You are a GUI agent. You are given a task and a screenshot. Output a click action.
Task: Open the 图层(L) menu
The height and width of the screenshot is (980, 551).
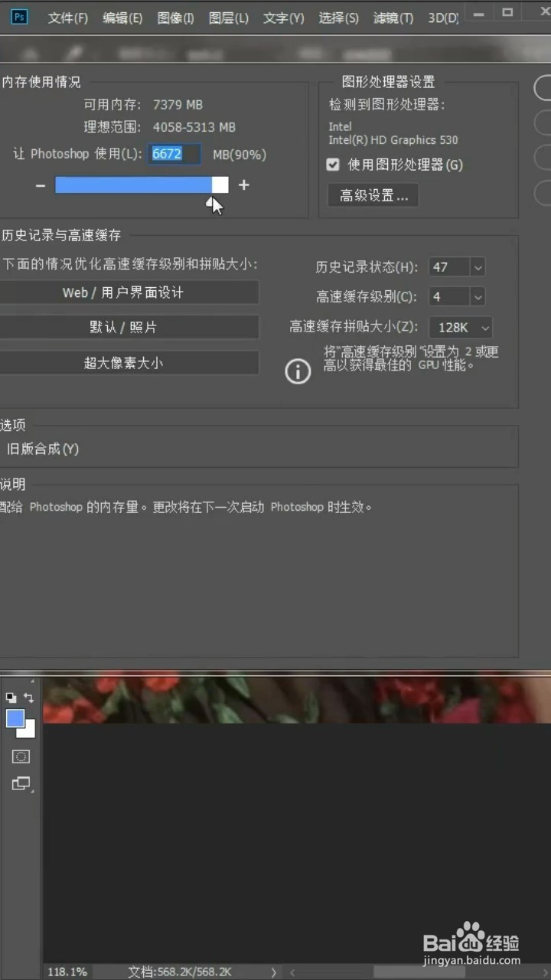coord(229,18)
